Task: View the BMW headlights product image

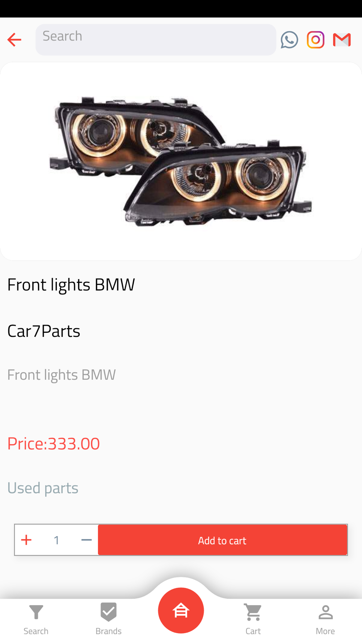Action: [181, 161]
